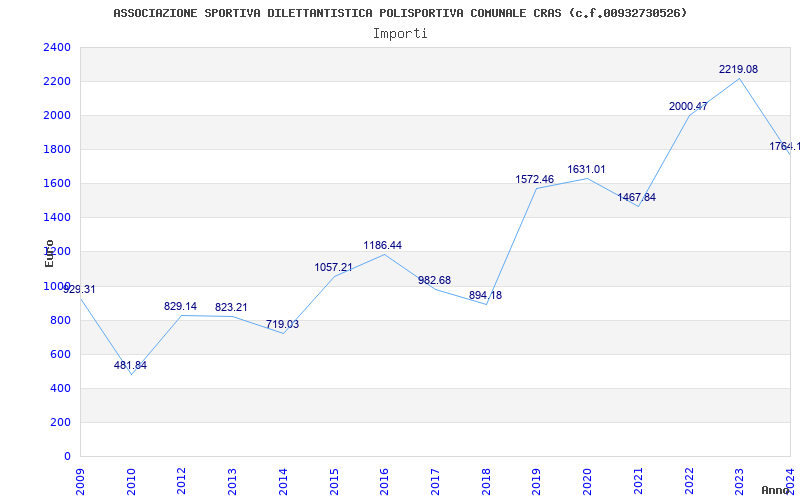Select the 829.14 value label
800x500 pixels.
click(x=180, y=307)
